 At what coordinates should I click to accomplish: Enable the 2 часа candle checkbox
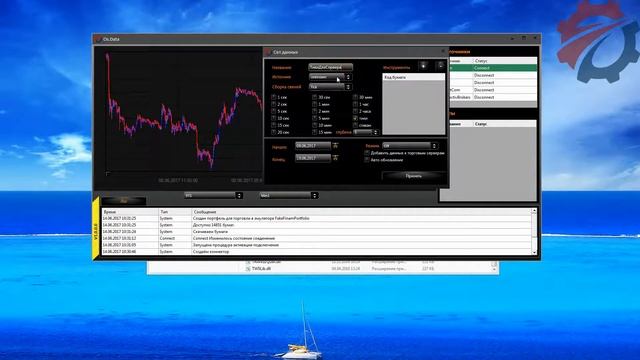[355, 111]
